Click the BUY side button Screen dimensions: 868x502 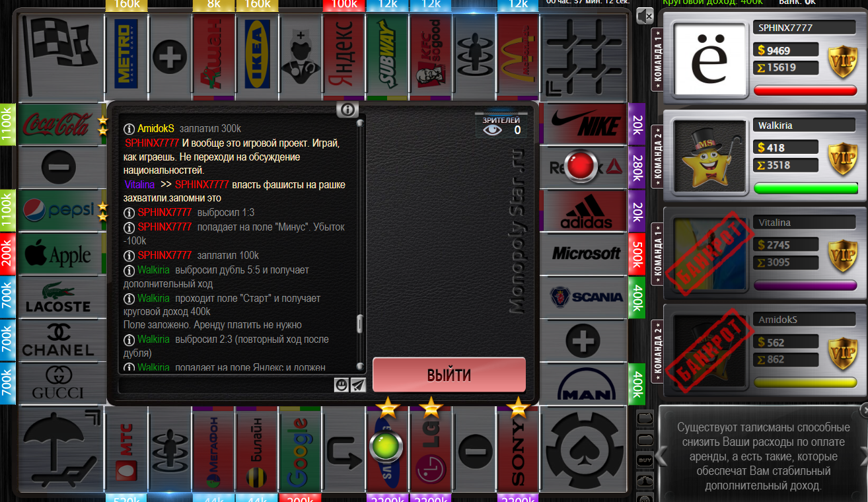(x=645, y=460)
